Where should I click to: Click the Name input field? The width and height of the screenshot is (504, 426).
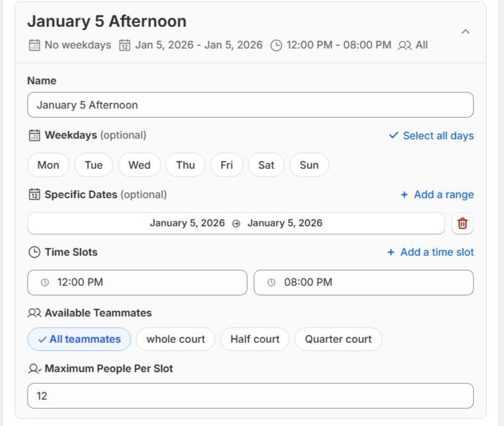[250, 105]
